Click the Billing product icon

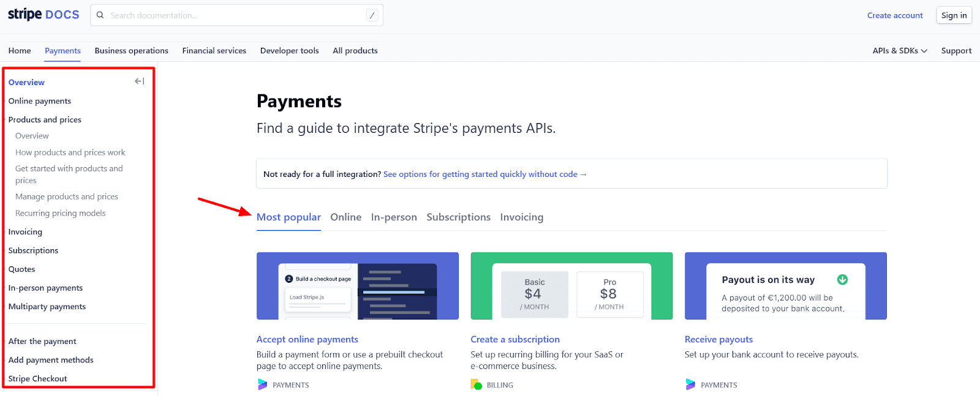coord(476,384)
